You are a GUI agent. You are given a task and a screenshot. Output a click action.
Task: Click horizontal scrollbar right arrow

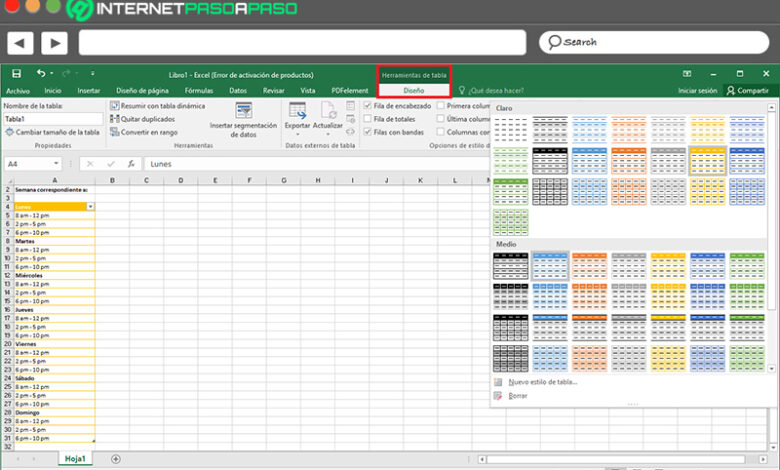coord(763,459)
